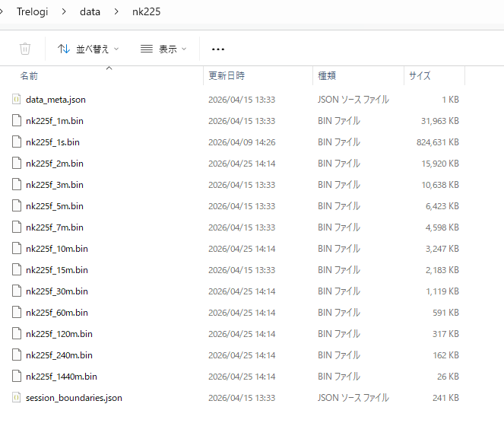Click the file name nk225f_3m.bin
Image resolution: width=504 pixels, height=423 pixels.
coord(55,185)
